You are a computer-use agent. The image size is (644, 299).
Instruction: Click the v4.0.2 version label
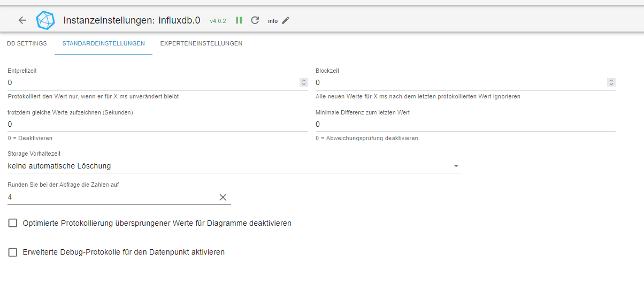point(218,21)
